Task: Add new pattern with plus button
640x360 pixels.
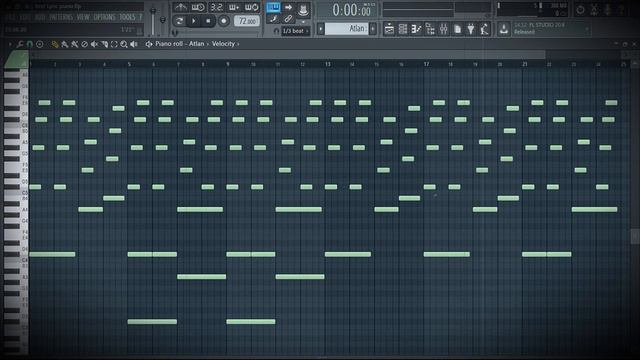Action: 373,29
